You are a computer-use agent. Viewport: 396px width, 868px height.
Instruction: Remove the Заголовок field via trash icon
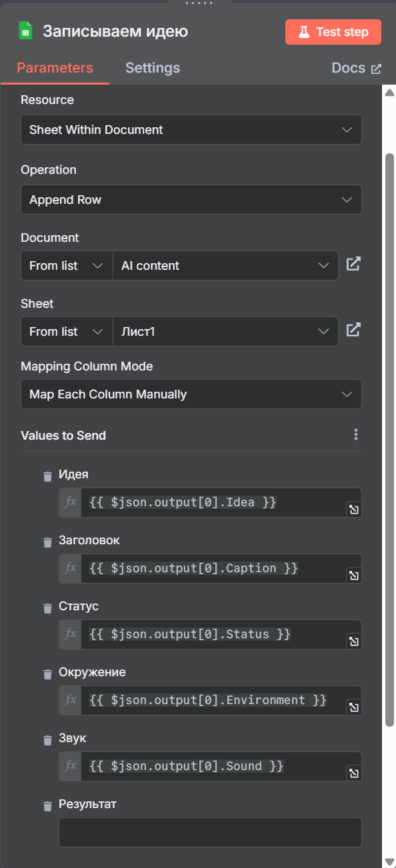47,542
